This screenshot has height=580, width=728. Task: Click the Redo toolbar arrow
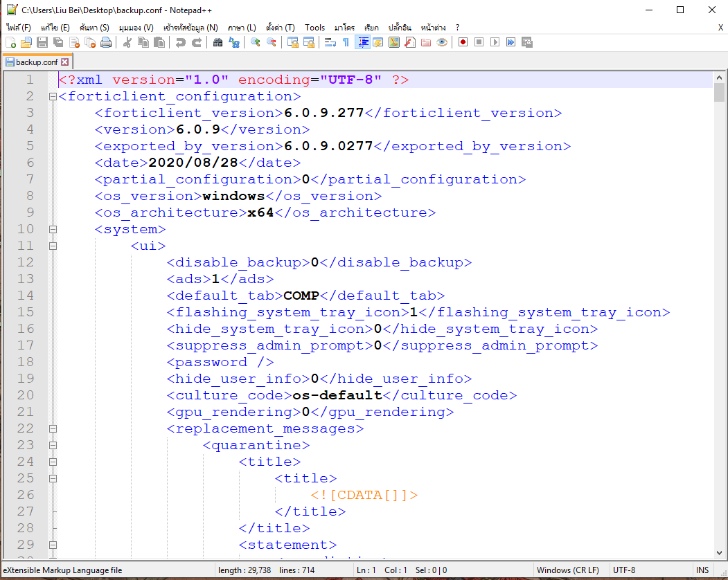197,43
